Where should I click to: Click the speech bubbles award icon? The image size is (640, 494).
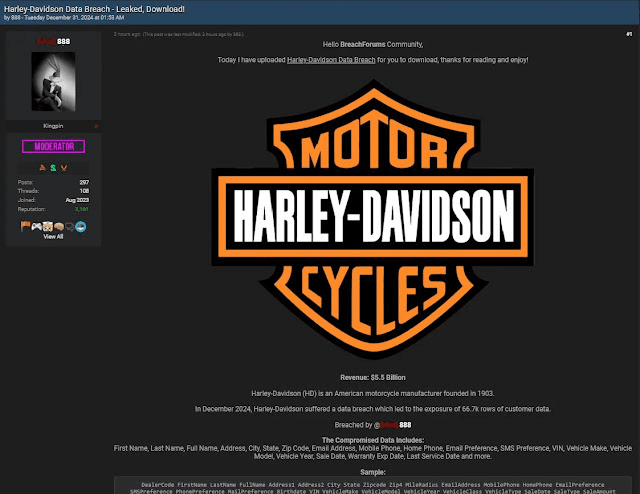(x=70, y=227)
